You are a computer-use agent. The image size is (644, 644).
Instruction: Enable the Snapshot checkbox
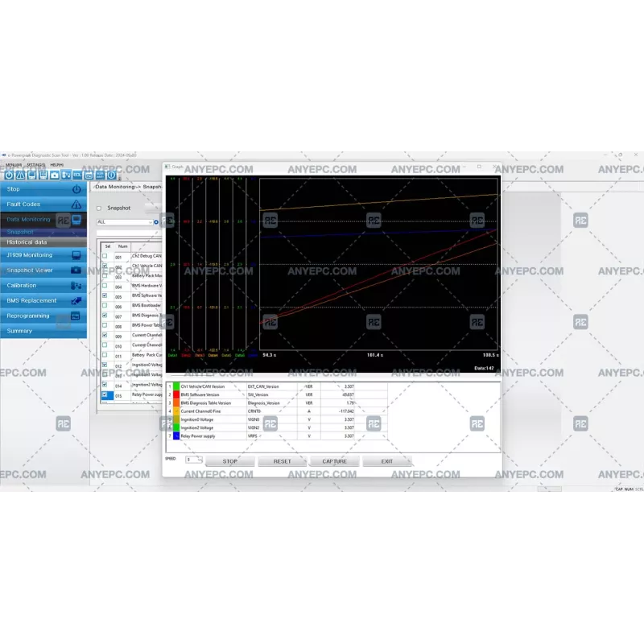tap(99, 208)
